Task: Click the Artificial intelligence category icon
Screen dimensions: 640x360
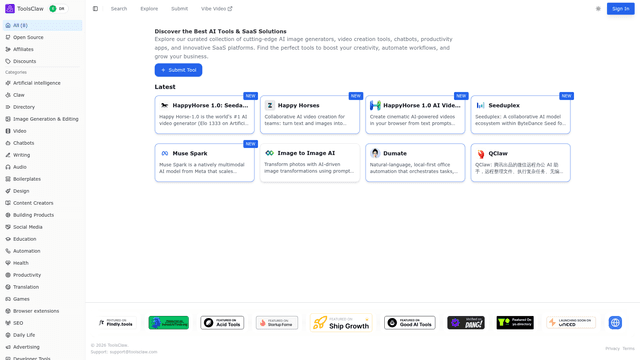Action: click(8, 83)
